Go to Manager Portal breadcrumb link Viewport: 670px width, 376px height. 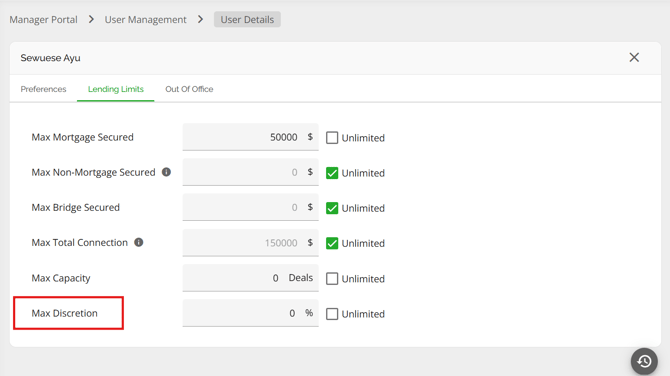point(44,20)
